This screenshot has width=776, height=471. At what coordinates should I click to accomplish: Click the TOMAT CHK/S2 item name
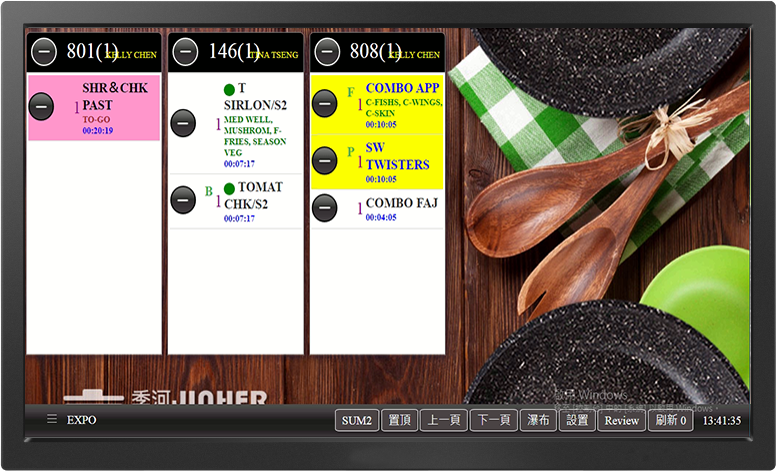click(253, 195)
